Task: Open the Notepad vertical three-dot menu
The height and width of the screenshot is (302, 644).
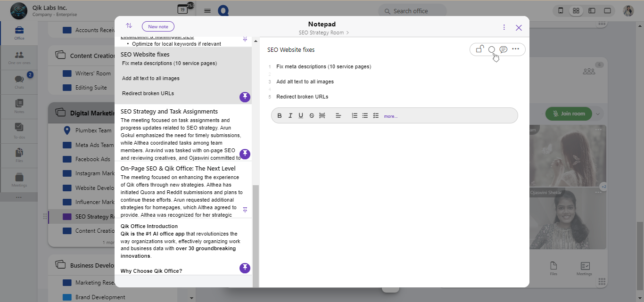Action: (504, 27)
